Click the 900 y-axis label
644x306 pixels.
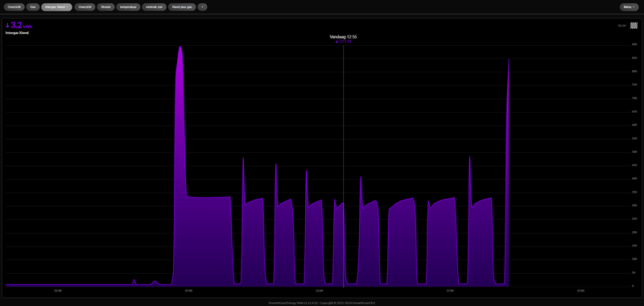coord(634,44)
